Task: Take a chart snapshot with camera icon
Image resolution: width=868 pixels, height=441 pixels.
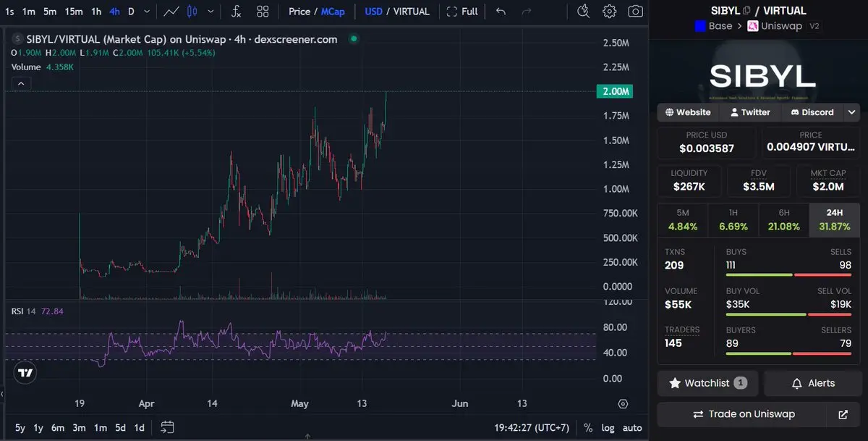Action: click(635, 12)
